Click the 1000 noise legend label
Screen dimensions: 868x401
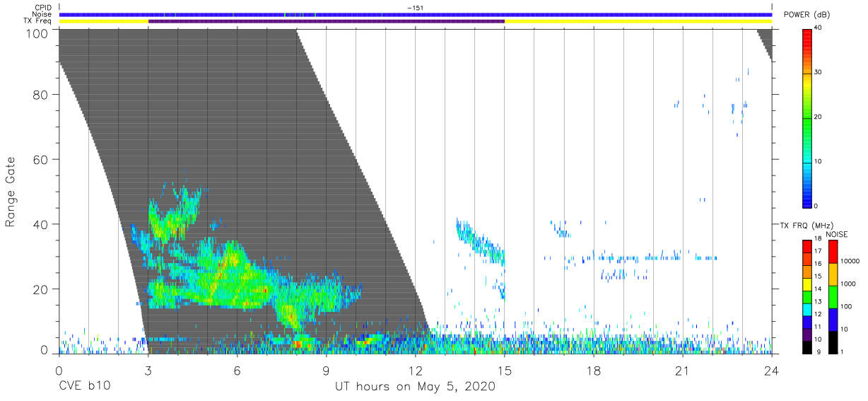coord(849,284)
